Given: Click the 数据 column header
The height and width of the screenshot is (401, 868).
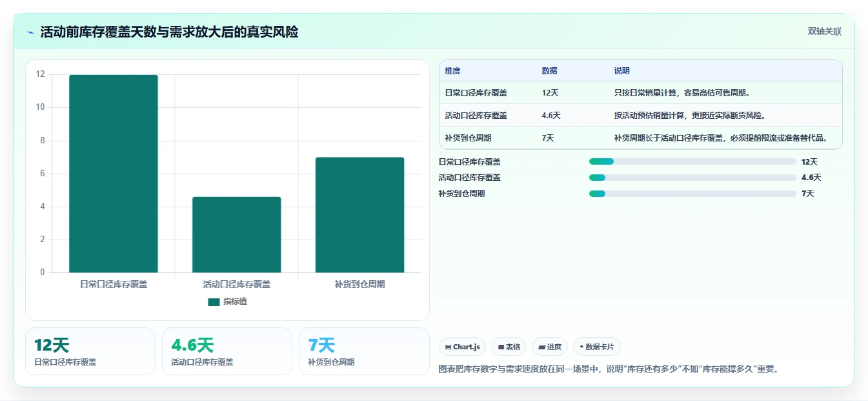Looking at the screenshot, I should click(550, 71).
